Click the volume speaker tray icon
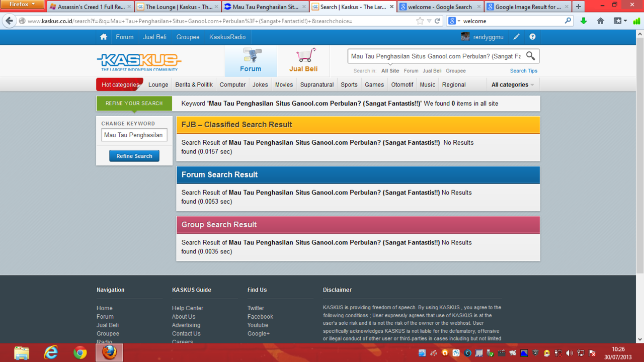 (x=570, y=353)
